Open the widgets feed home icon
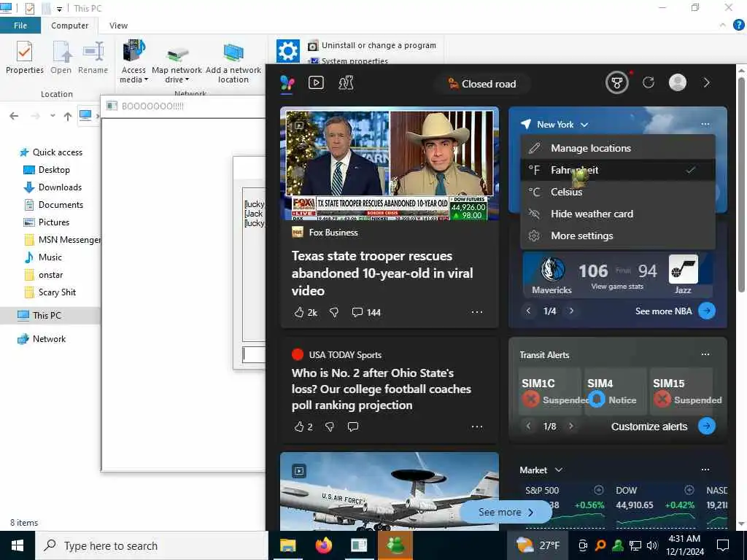Image resolution: width=747 pixels, height=560 pixels. pos(287,83)
